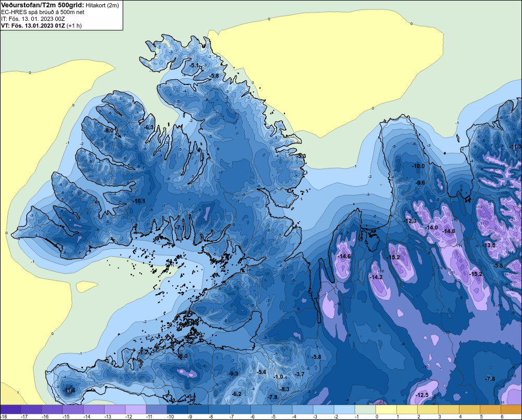Select the legend swatch between -4 and -3
The width and height of the screenshot is (522, 420).
(x=303, y=410)
